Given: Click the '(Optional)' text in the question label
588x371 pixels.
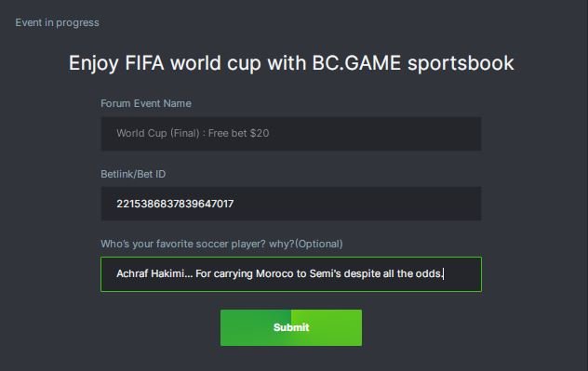Looking at the screenshot, I should coord(319,244).
